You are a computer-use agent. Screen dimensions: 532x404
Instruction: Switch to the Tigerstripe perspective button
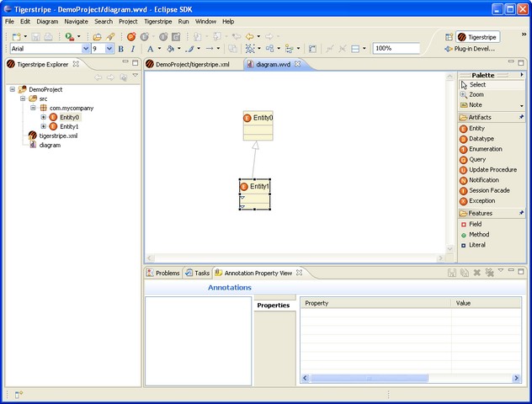click(478, 37)
